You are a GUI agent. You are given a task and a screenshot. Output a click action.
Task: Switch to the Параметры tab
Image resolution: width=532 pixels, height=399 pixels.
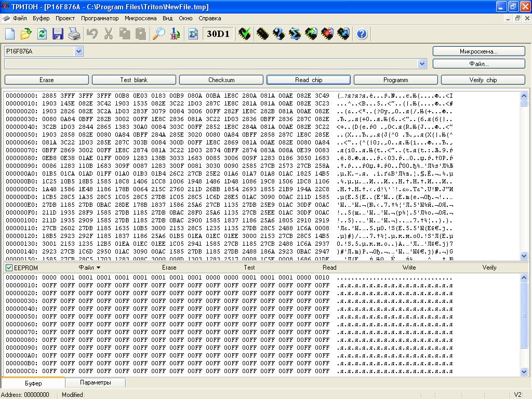point(95,382)
